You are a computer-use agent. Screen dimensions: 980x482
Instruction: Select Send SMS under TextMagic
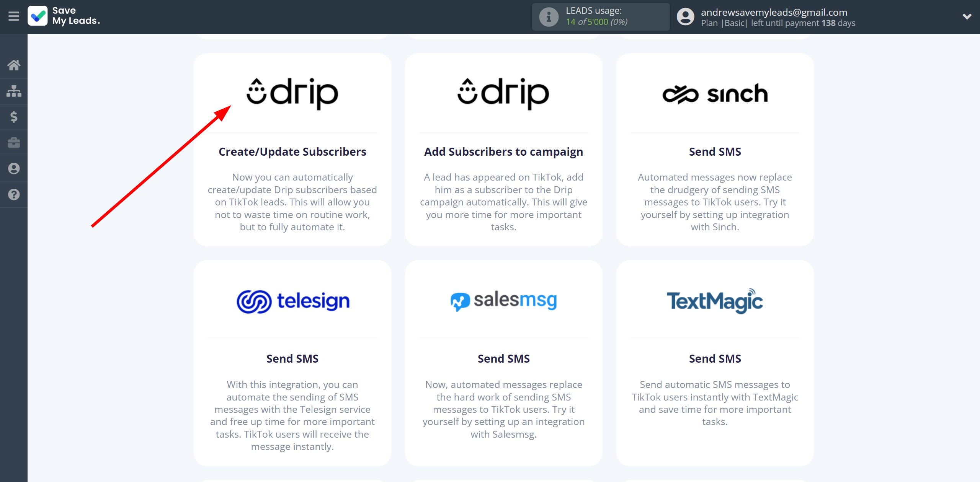click(715, 359)
